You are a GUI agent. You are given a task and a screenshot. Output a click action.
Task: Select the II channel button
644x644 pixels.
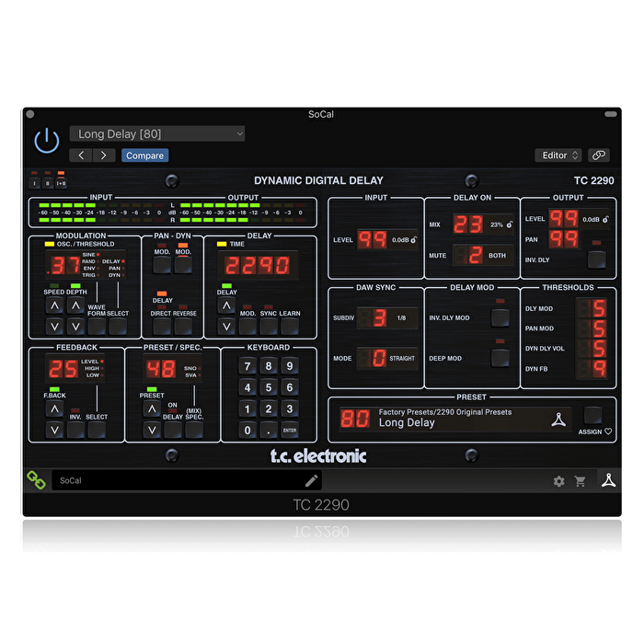48,184
